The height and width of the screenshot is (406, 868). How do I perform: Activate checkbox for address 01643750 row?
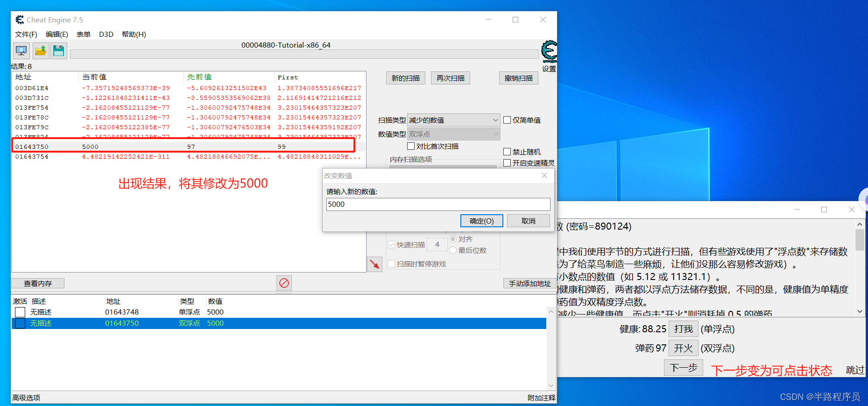(20, 323)
